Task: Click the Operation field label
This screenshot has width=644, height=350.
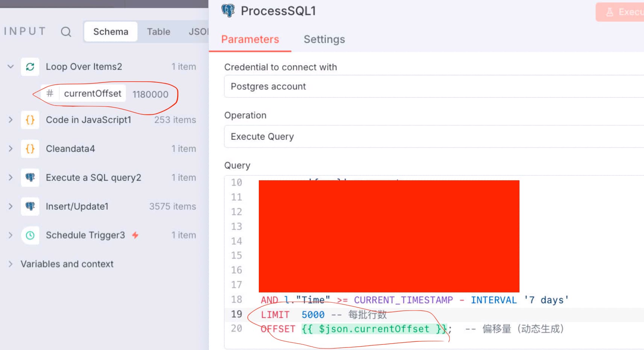Action: click(x=245, y=115)
